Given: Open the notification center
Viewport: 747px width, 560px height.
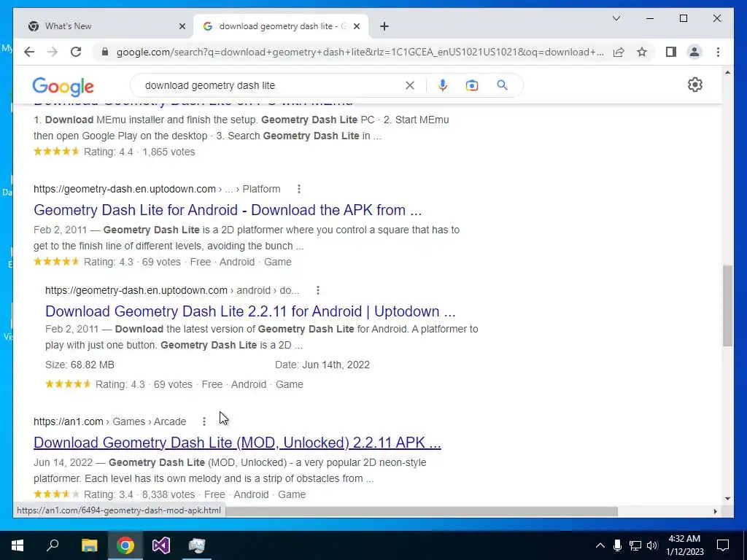Looking at the screenshot, I should point(723,545).
